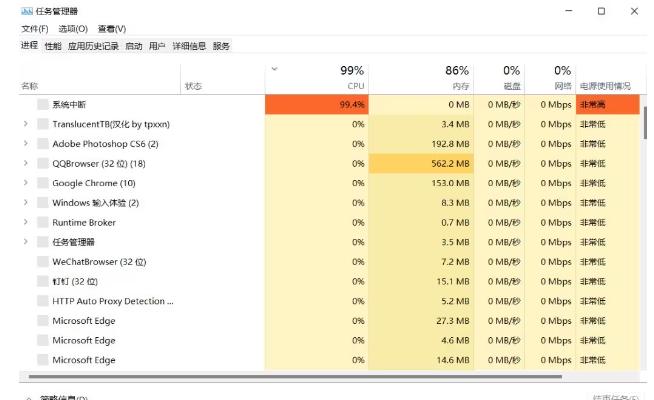654x400 pixels.
Task: Expand the TranslucentTB process group
Action: [x=25, y=124]
